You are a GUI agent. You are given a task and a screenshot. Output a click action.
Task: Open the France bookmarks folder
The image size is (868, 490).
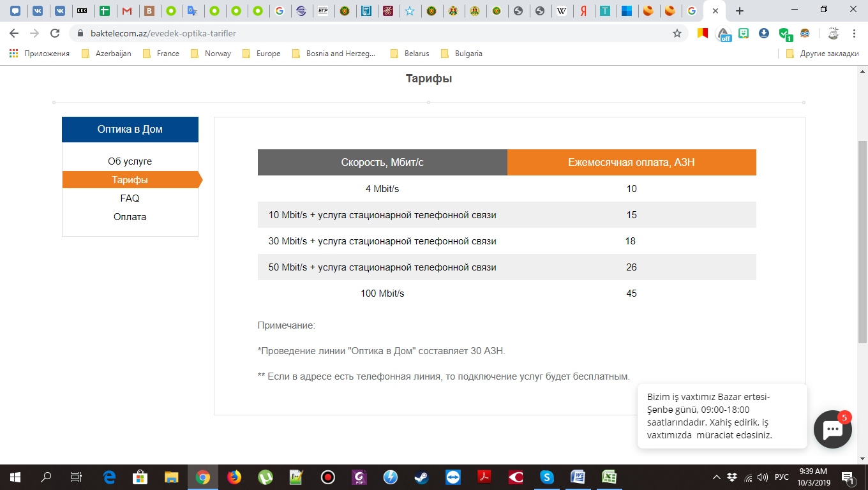[x=161, y=54]
